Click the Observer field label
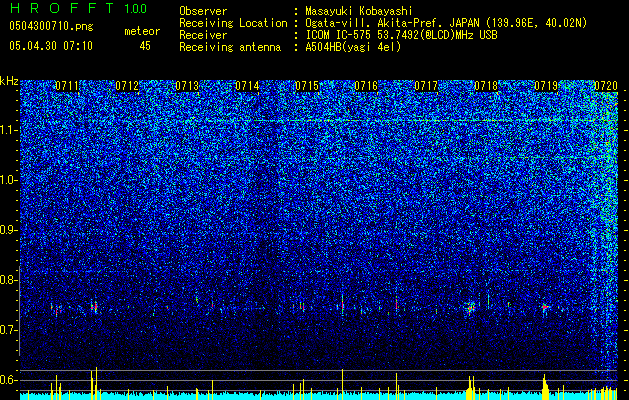 pos(203,11)
